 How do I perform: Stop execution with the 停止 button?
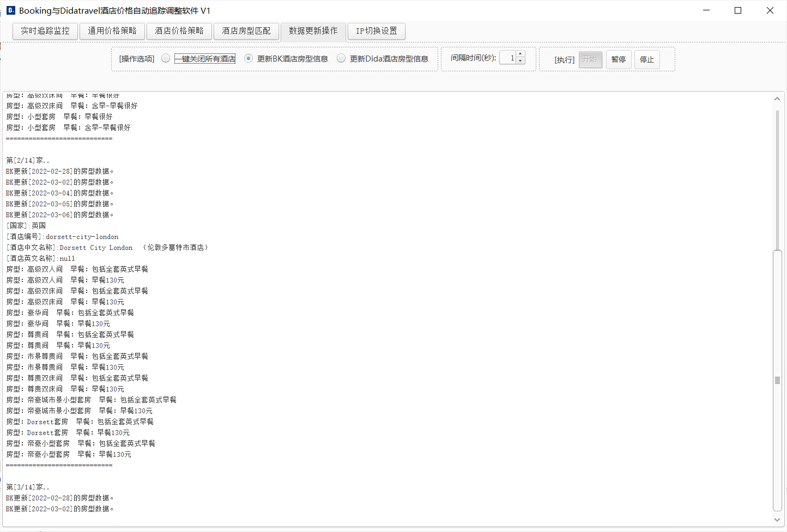[x=647, y=59]
